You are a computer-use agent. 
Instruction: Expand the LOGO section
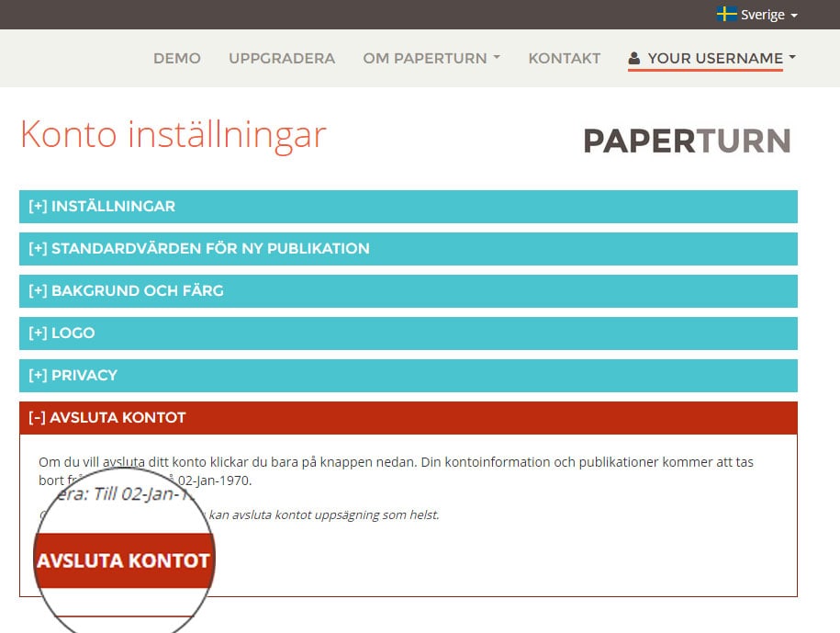pos(409,333)
